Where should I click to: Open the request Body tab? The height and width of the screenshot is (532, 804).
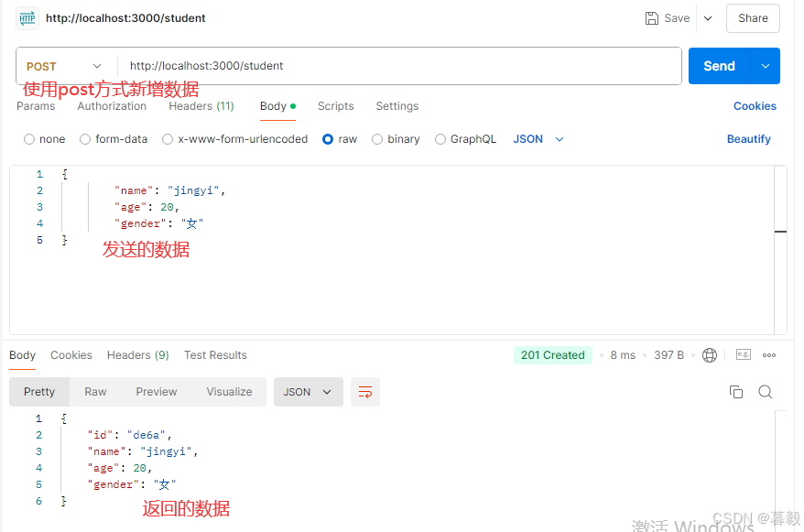(x=277, y=106)
